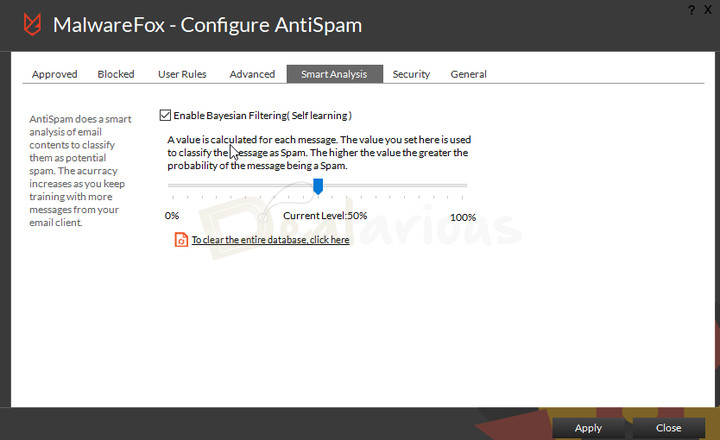Viewport: 720px width, 440px height.
Task: Click the Smart Analysis tab
Action: (x=334, y=74)
